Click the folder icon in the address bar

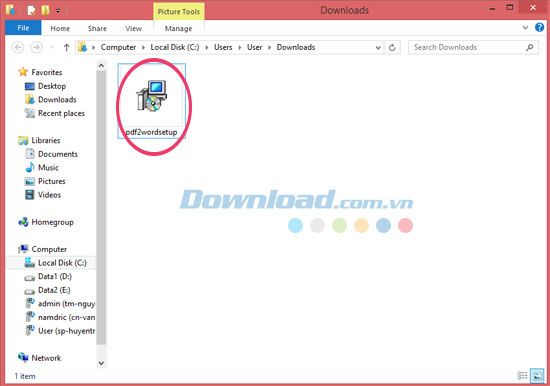[82, 47]
